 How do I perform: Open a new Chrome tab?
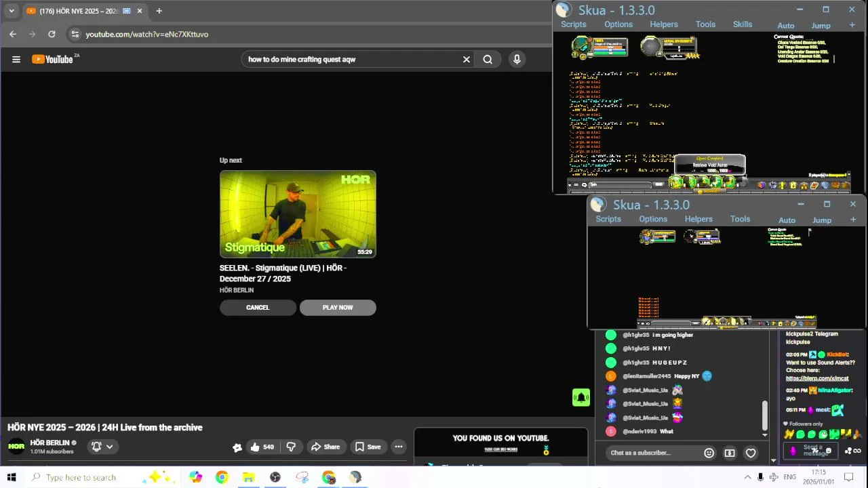(159, 11)
